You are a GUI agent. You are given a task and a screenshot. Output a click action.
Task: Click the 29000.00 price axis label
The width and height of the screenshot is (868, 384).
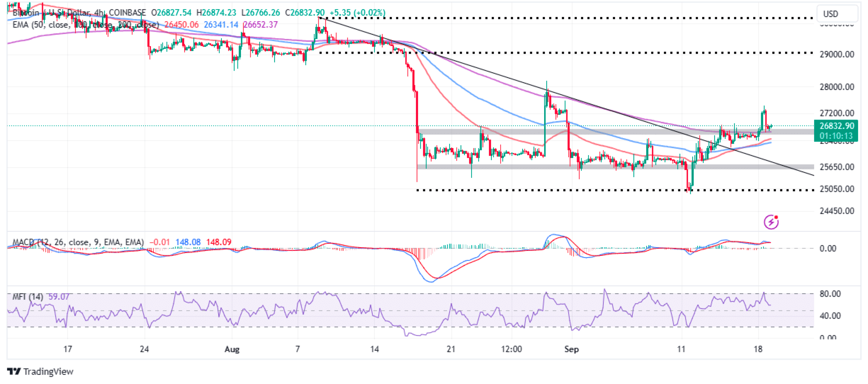[836, 54]
